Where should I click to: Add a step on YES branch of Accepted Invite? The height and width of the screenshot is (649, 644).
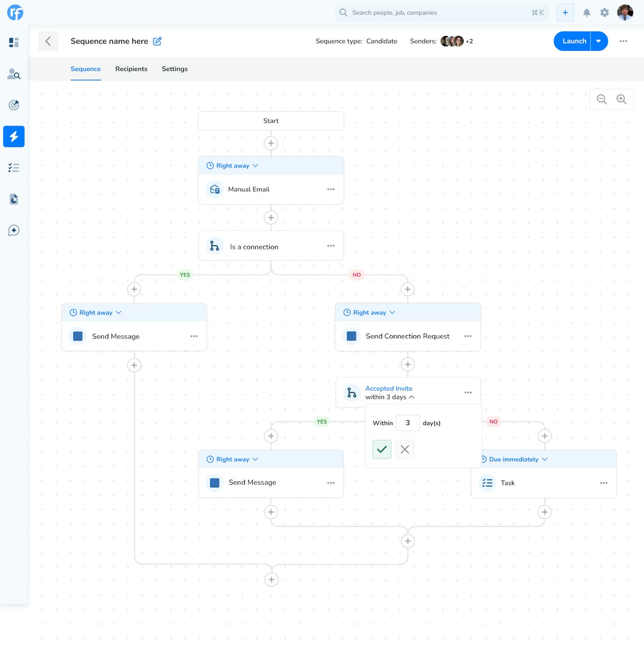[x=271, y=436]
